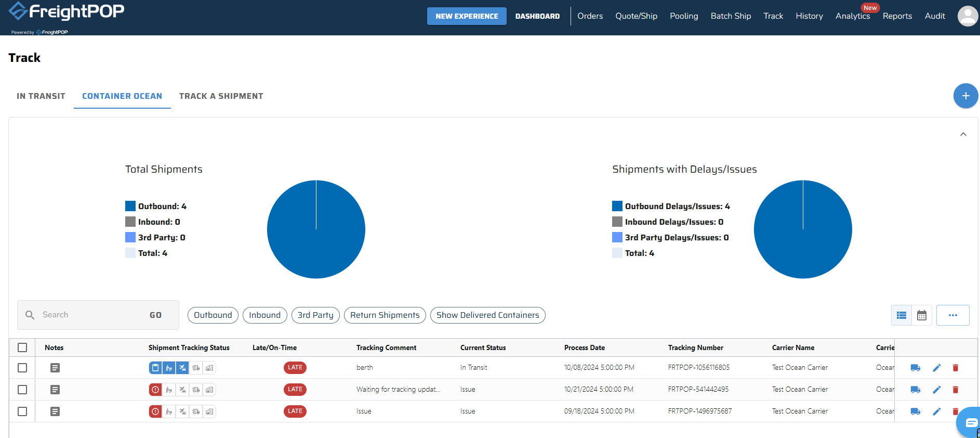The image size is (980, 438).
Task: Click blue truck action icon for FRTPOP-1056116805
Action: pos(916,368)
